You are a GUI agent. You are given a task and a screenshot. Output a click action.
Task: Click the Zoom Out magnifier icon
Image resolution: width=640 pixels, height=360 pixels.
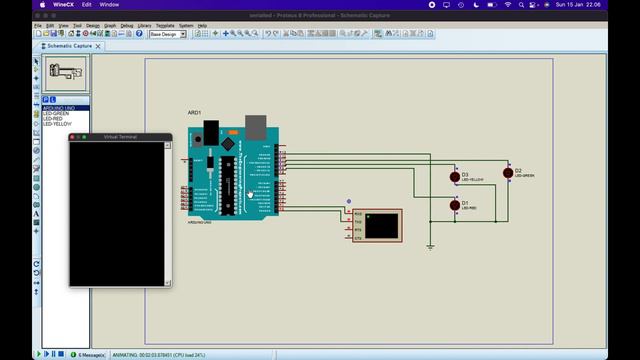click(240, 34)
